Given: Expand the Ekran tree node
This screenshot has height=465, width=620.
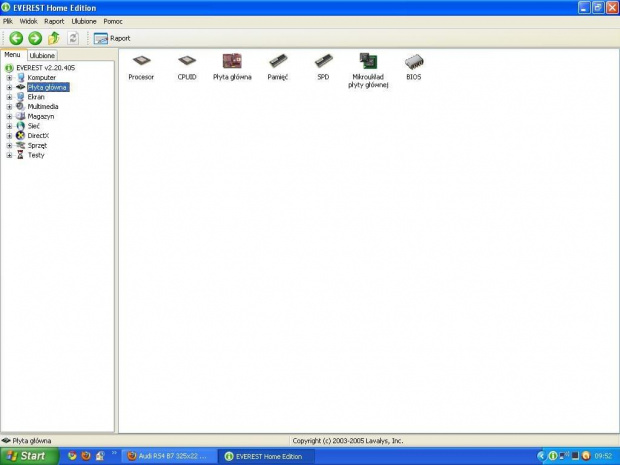Looking at the screenshot, I should [9, 97].
